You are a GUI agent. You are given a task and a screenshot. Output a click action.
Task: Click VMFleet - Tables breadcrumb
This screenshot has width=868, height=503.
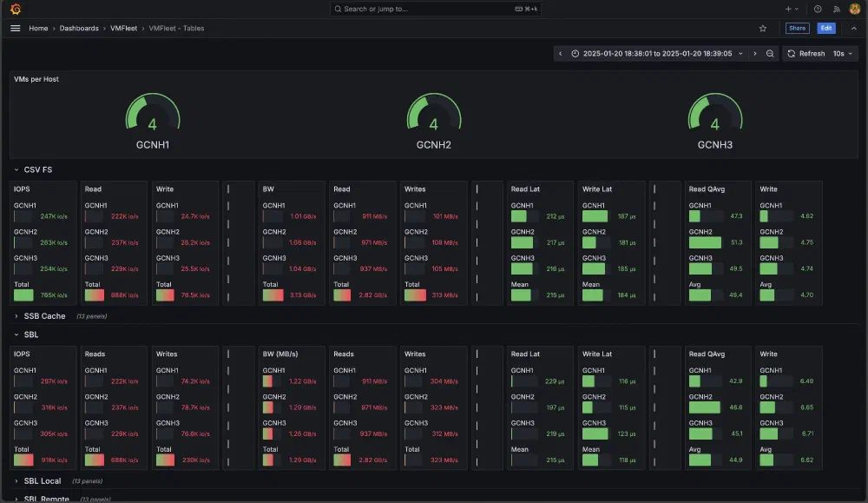tap(176, 29)
